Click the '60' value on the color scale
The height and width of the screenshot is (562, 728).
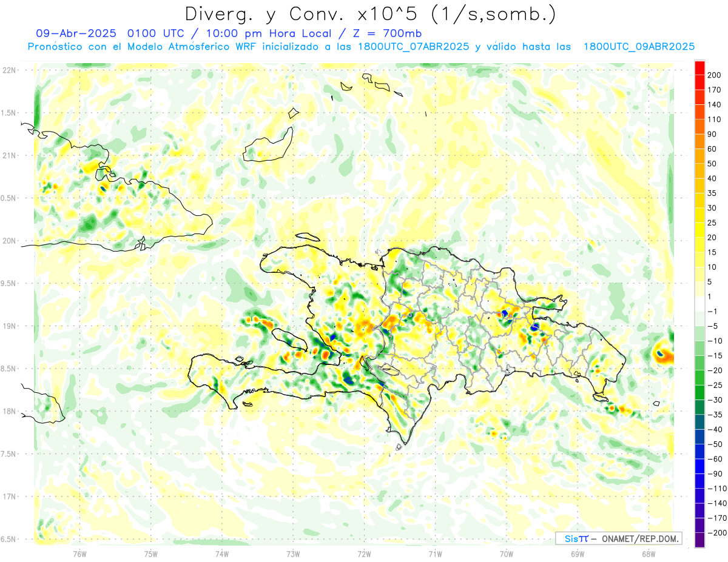click(x=713, y=149)
